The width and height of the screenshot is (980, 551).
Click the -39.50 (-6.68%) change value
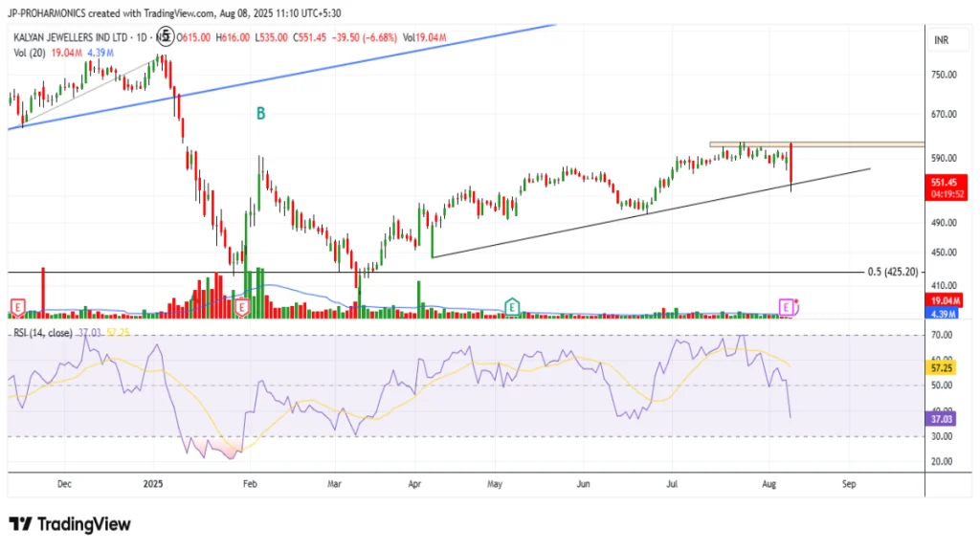pyautogui.click(x=365, y=37)
